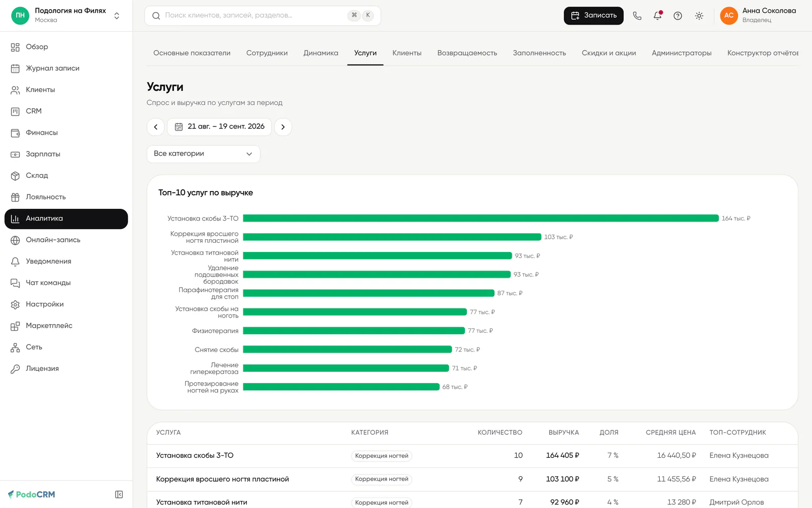Click the 164 405 ₽ revenue value
The image size is (812, 508).
pyautogui.click(x=562, y=456)
